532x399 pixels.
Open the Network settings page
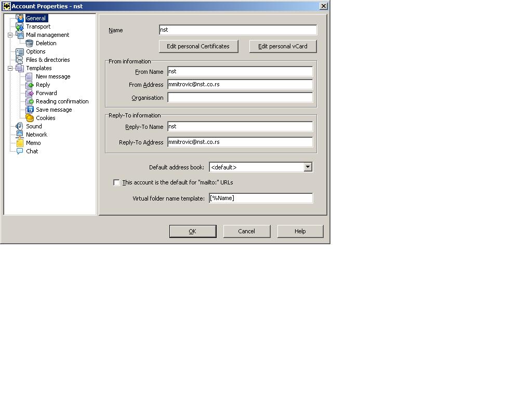(x=36, y=135)
